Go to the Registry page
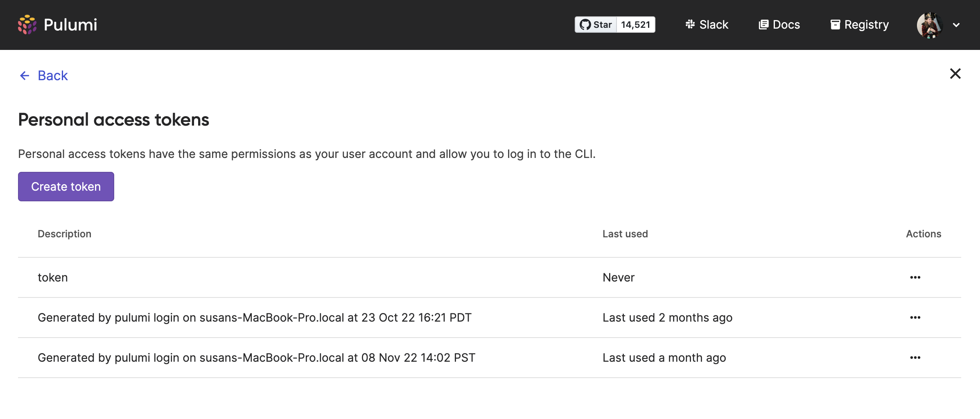The width and height of the screenshot is (980, 419). (x=860, y=25)
